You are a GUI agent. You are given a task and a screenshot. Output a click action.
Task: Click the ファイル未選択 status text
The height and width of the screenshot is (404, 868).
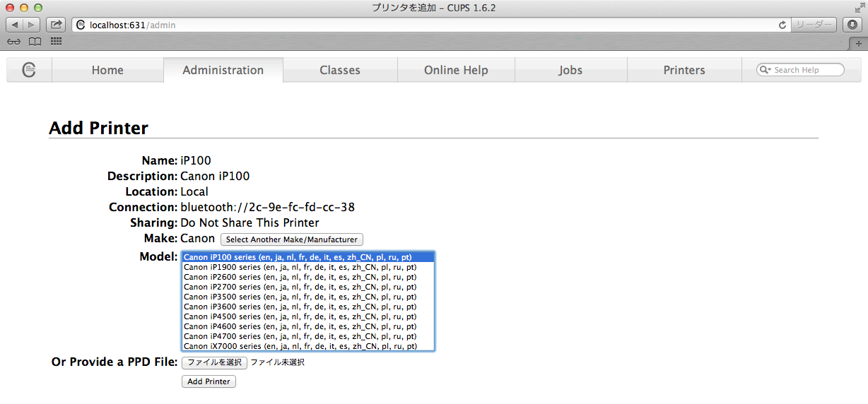point(277,362)
